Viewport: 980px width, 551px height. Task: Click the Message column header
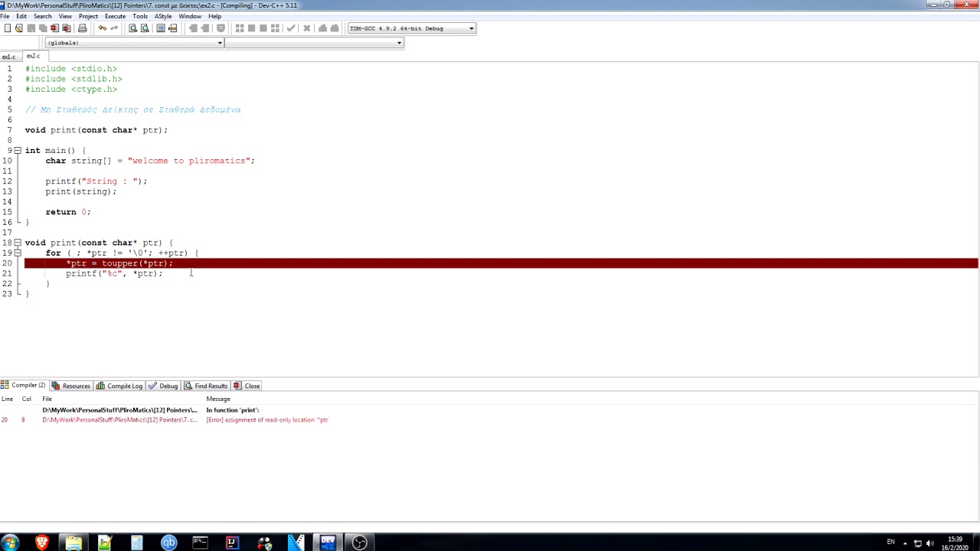point(218,399)
